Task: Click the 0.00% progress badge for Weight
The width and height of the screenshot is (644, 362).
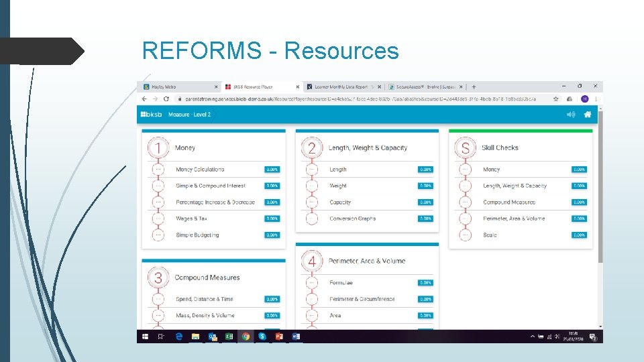Action: pos(425,186)
